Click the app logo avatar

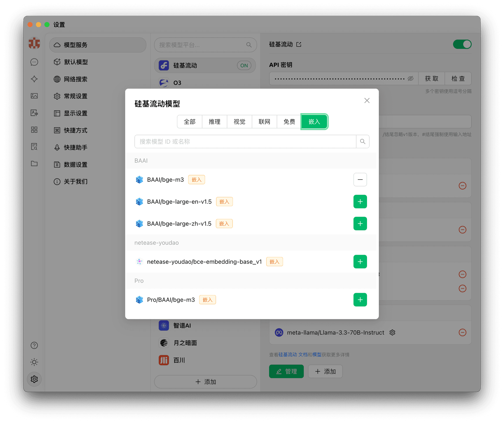pyautogui.click(x=34, y=43)
